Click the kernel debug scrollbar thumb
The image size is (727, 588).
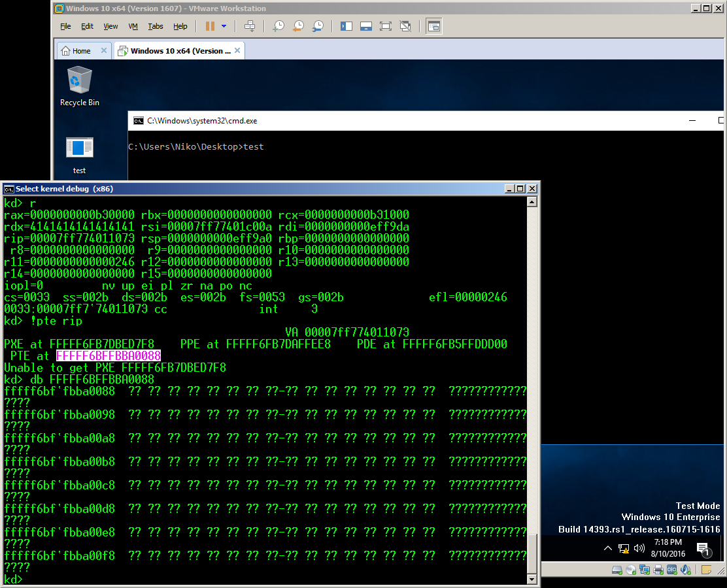532,554
